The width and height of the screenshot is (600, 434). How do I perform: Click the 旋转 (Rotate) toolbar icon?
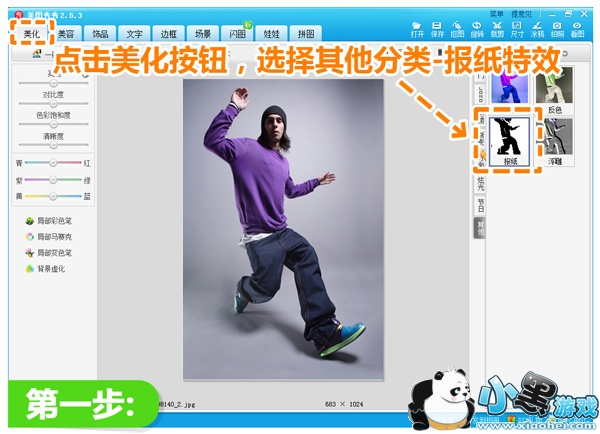[x=477, y=28]
